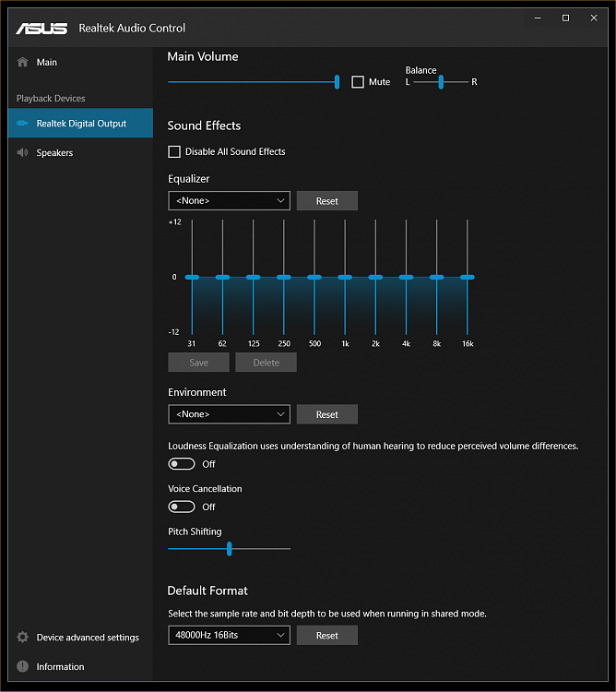
Task: Minimize the Realtek Audio Control window
Action: [x=538, y=18]
